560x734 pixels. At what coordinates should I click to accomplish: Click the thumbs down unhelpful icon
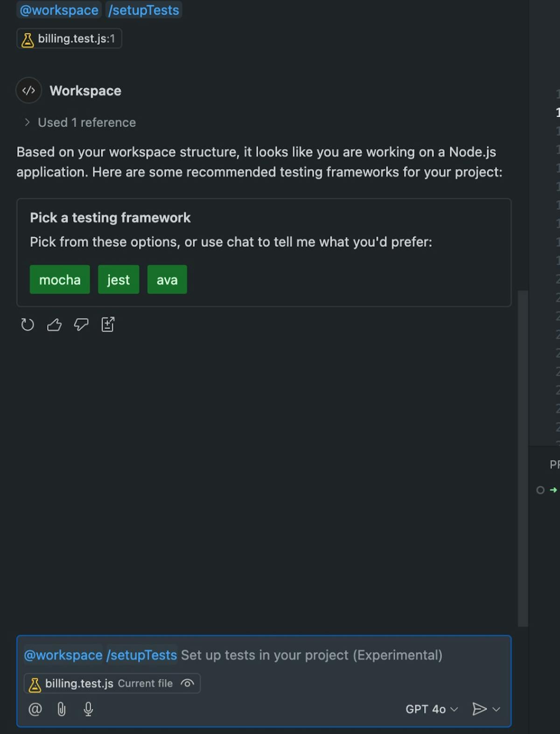[x=81, y=324]
